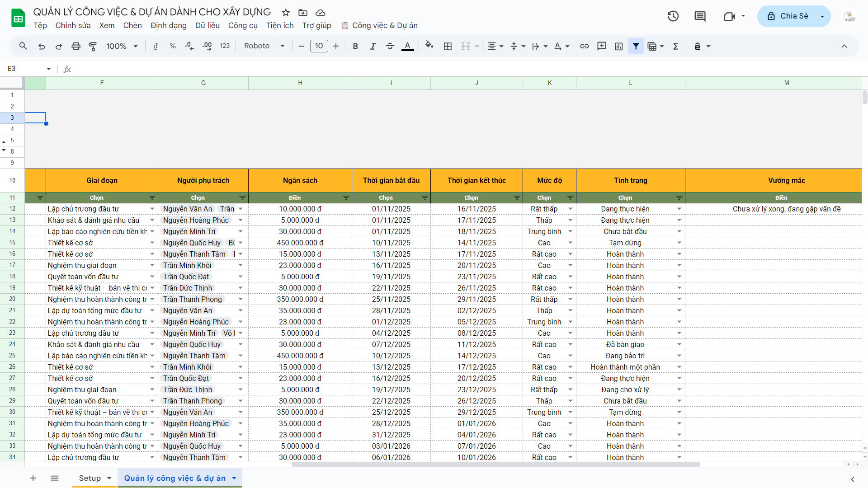Image resolution: width=868 pixels, height=488 pixels.
Task: Expand the Roboto font dropdown
Action: tap(264, 46)
